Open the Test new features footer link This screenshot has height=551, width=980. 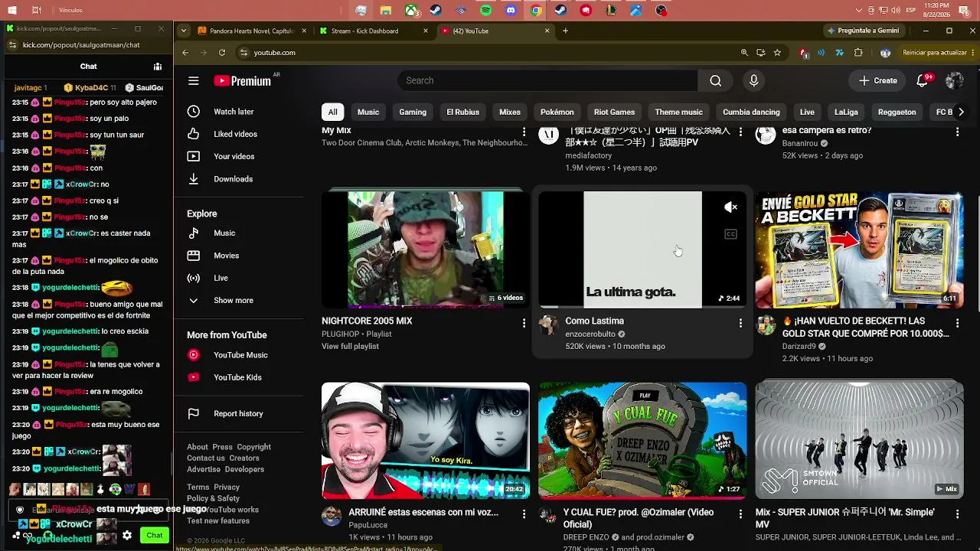[218, 521]
